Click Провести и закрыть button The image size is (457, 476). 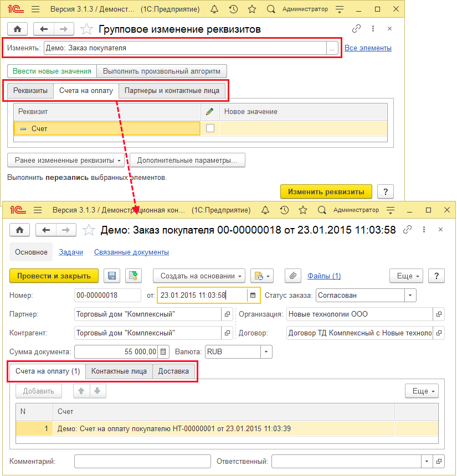54,276
